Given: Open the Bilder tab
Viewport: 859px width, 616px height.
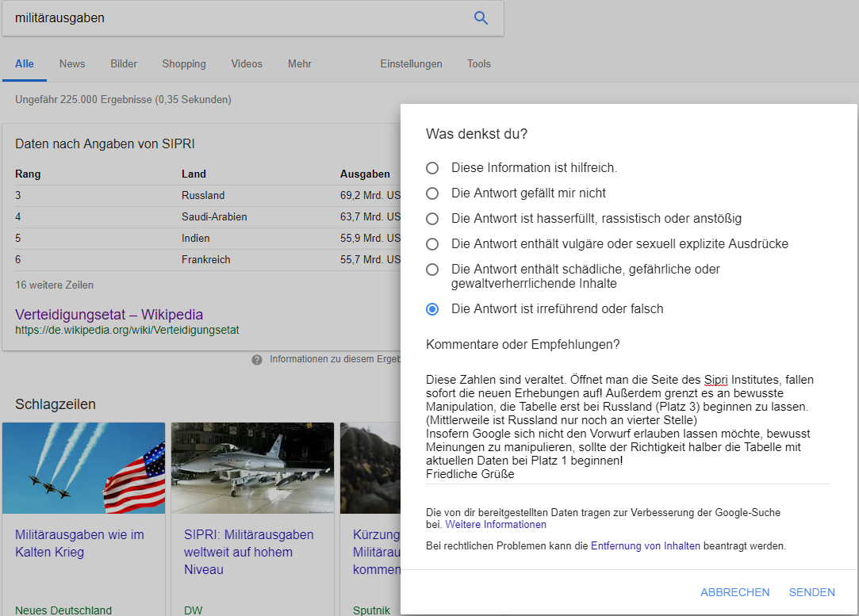Looking at the screenshot, I should (124, 64).
